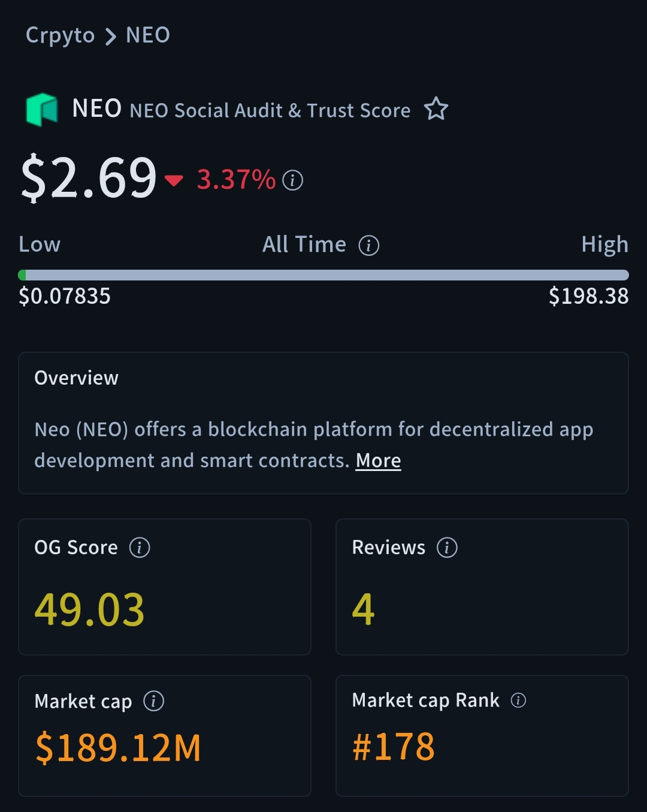Viewport: 647px width, 812px height.
Task: Select the NEO breadcrumb item
Action: point(148,35)
